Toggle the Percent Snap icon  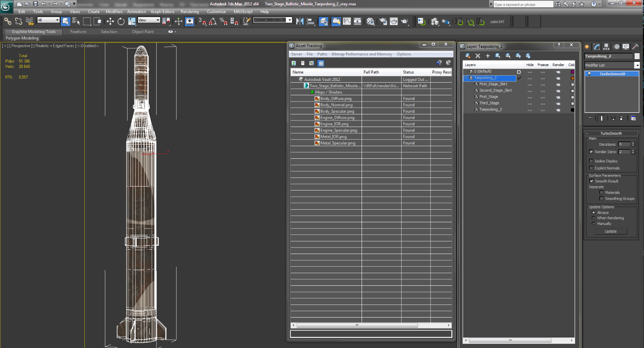(x=223, y=21)
